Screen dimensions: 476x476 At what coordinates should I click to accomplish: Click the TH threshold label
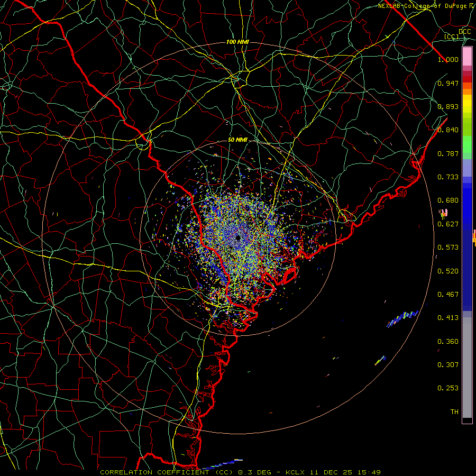tap(454, 412)
